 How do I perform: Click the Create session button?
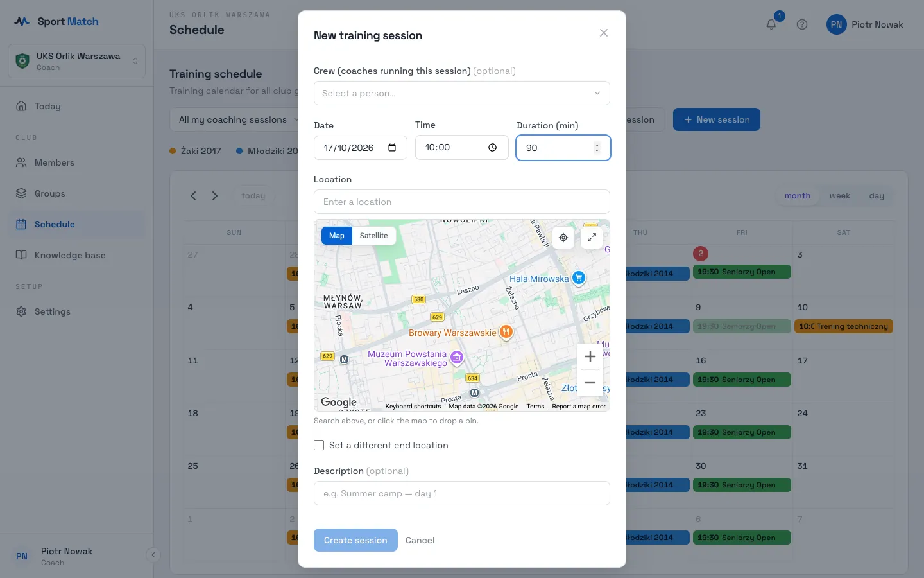(355, 540)
